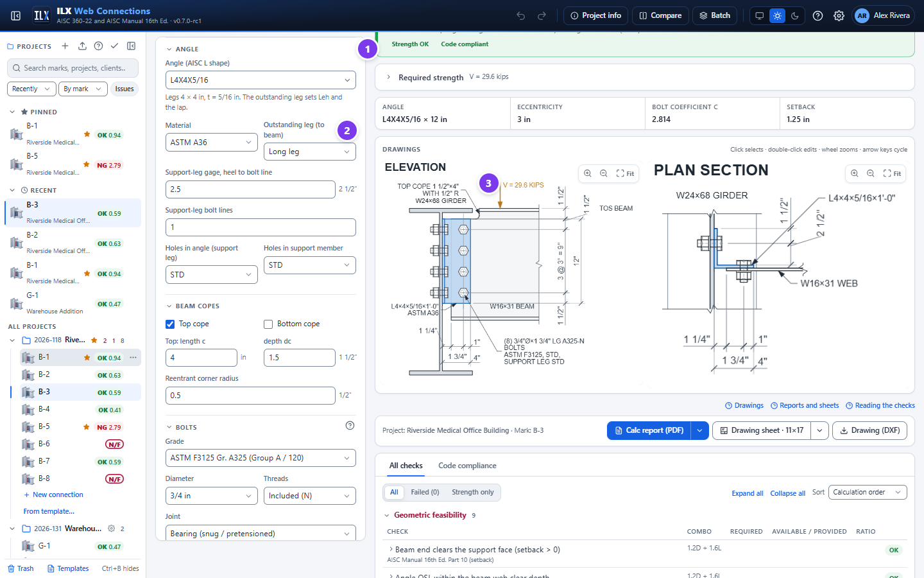The image size is (924, 578).
Task: Click the undo arrow icon
Action: coord(521,15)
